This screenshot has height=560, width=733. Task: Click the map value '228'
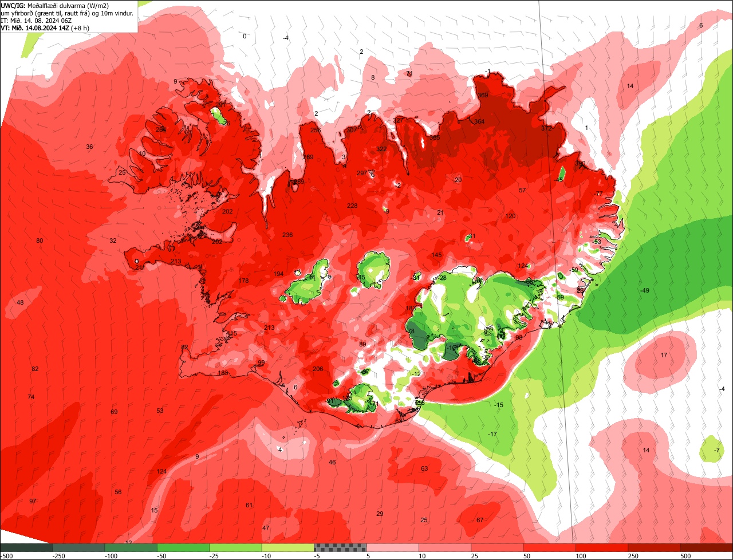[x=352, y=206]
